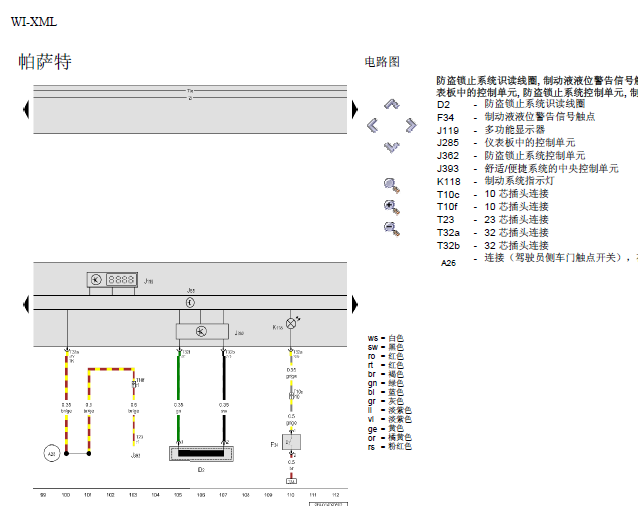This screenshot has height=527, width=638.
Task: Click legend entry T10f 10 芯插头连接
Action: pos(493,207)
